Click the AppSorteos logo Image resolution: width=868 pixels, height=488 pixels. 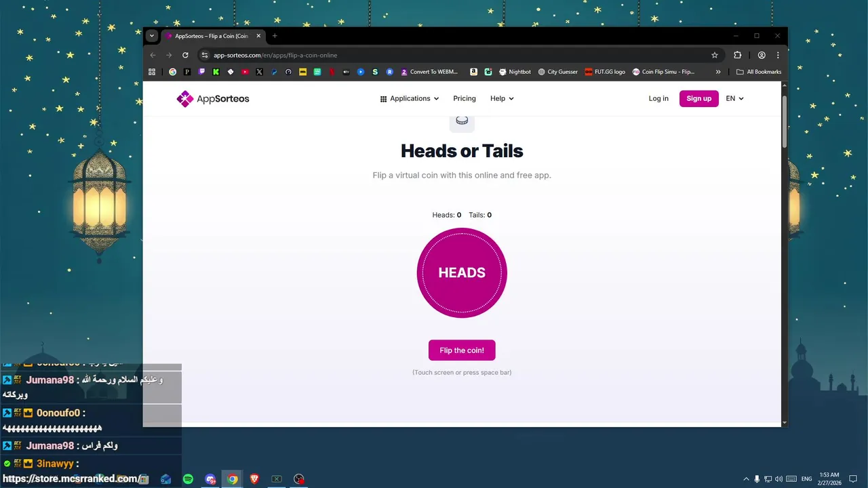coord(213,99)
